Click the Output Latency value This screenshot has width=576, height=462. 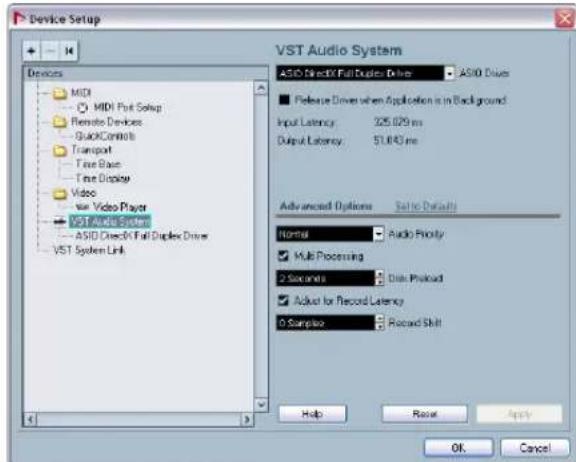click(395, 140)
